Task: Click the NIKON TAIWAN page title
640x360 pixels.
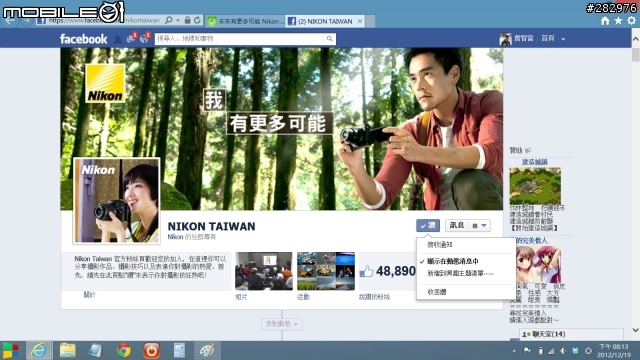Action: coord(211,227)
